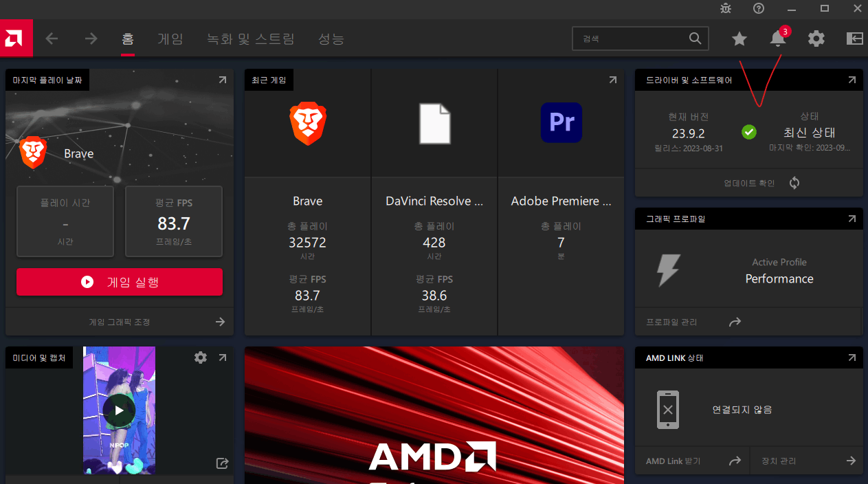Click the 게임 실행 button
The width and height of the screenshot is (868, 484).
[x=120, y=282]
